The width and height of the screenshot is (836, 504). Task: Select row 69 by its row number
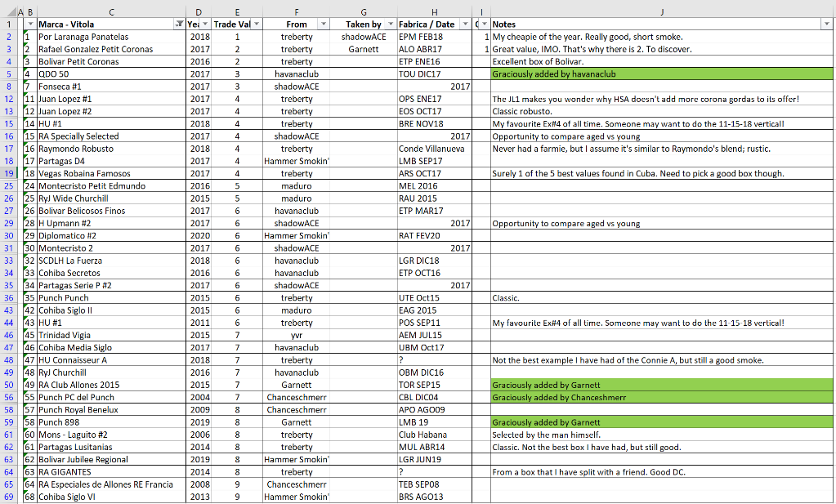pos(8,497)
